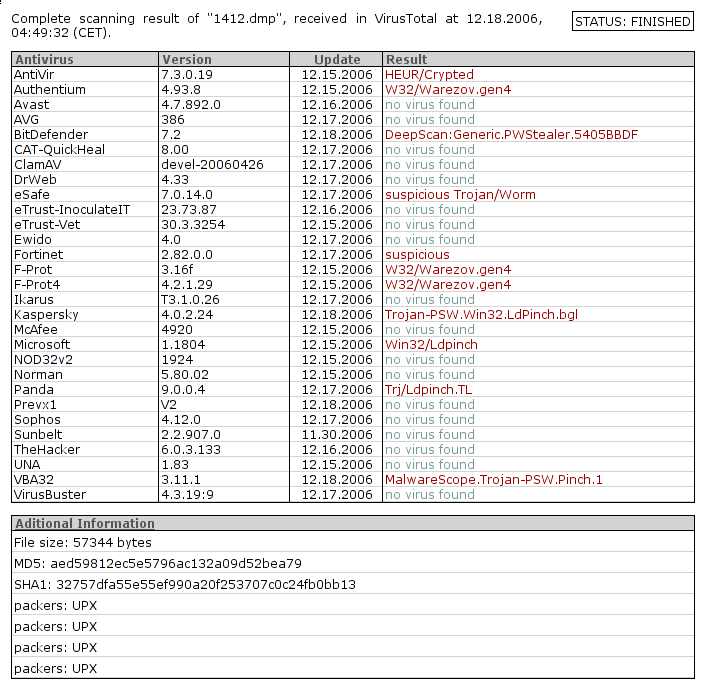713x689 pixels.
Task: Click the eTrust-InoculateIT row name
Action: tap(72, 210)
